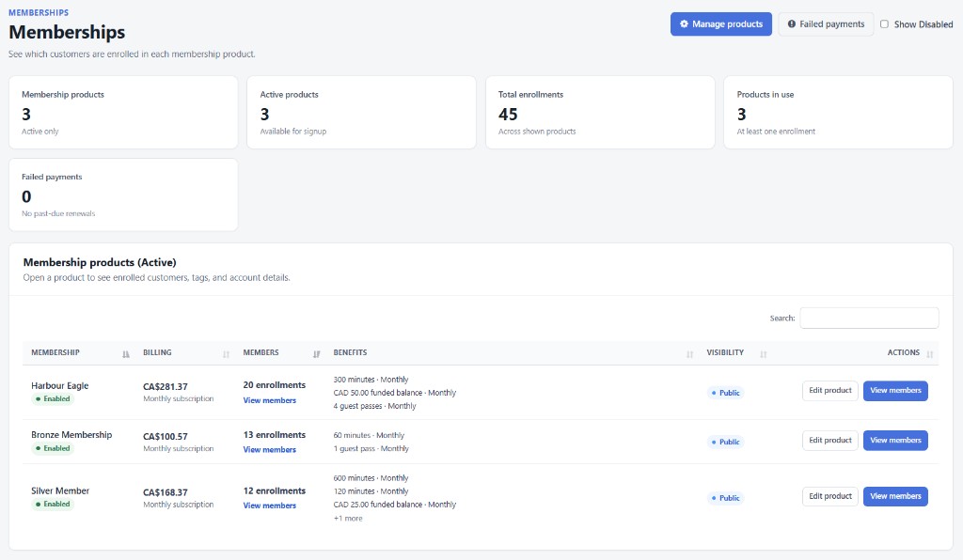Screen dimensions: 963x560
Task: Click Public badge on Harbour Eagle row
Action: tap(725, 393)
